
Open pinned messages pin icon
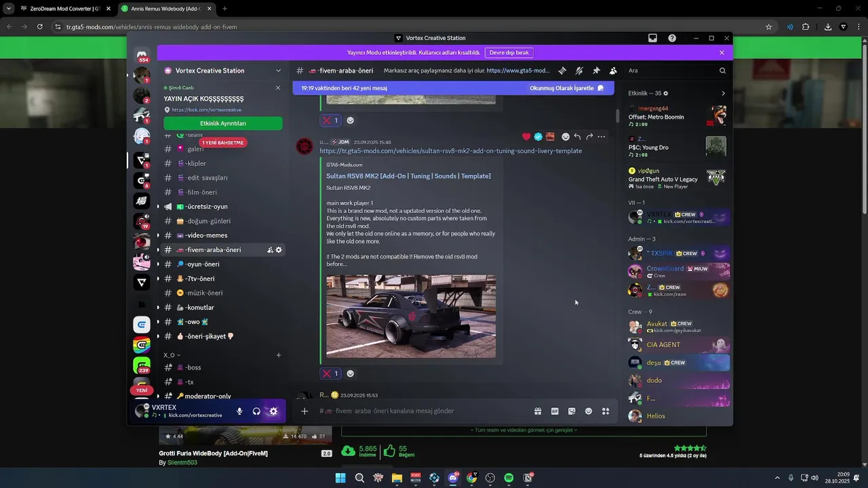(596, 70)
